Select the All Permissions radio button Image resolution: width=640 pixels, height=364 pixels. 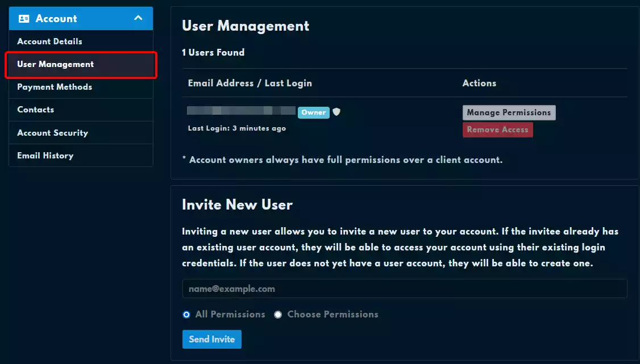tap(186, 314)
